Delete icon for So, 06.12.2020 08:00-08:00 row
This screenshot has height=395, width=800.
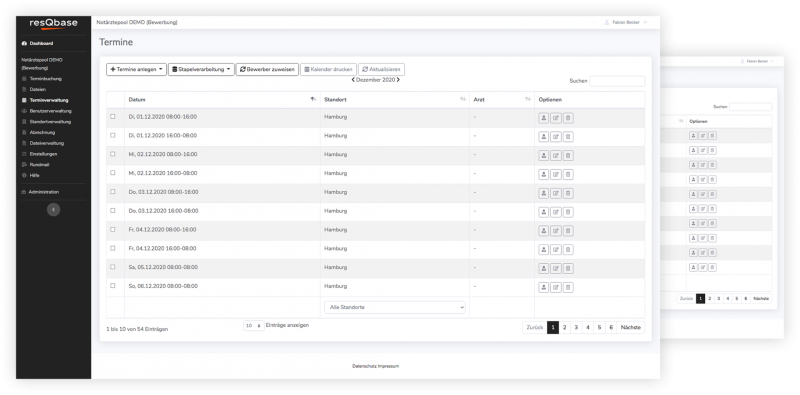point(568,287)
